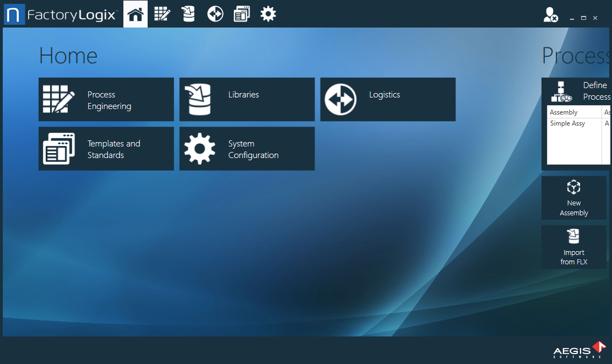Open Logistics using the circular arrows toolbar icon
The height and width of the screenshot is (364, 612).
(215, 14)
